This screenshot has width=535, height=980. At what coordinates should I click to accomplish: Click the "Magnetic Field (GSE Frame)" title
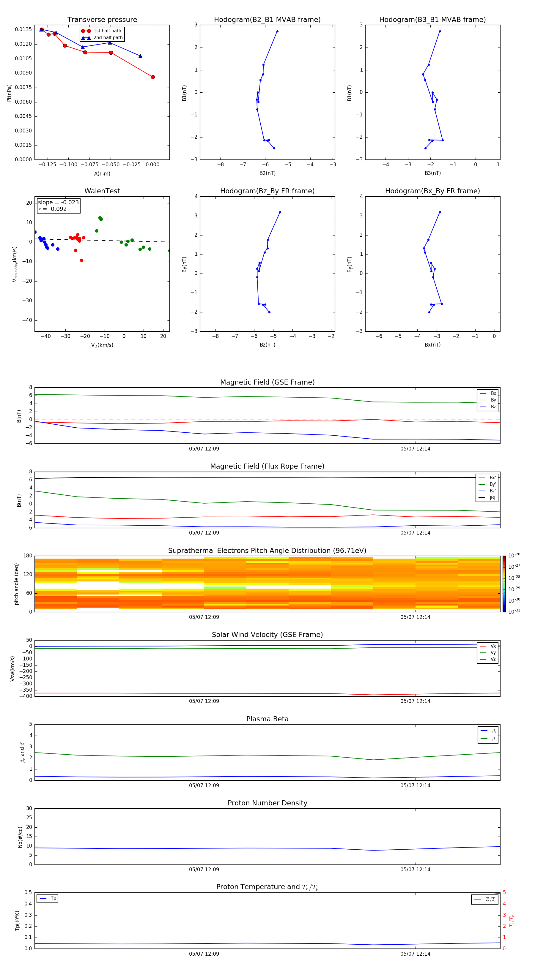pyautogui.click(x=267, y=382)
